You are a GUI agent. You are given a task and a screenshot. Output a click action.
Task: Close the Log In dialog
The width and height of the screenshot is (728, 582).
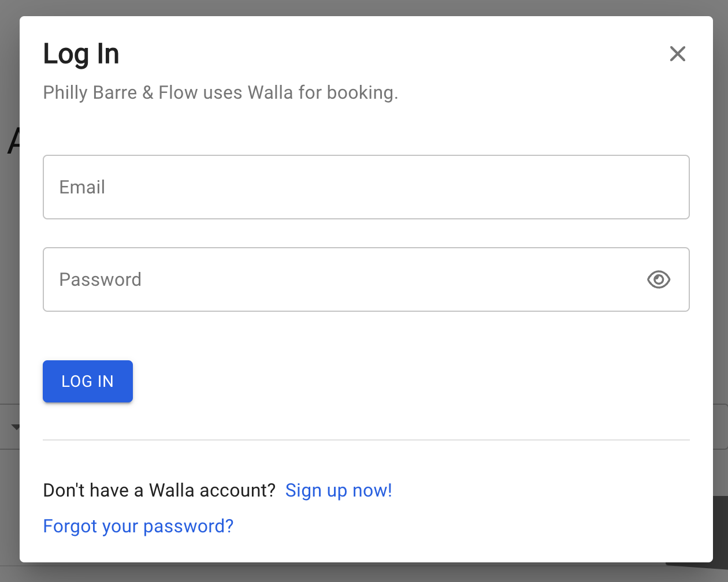pos(677,54)
